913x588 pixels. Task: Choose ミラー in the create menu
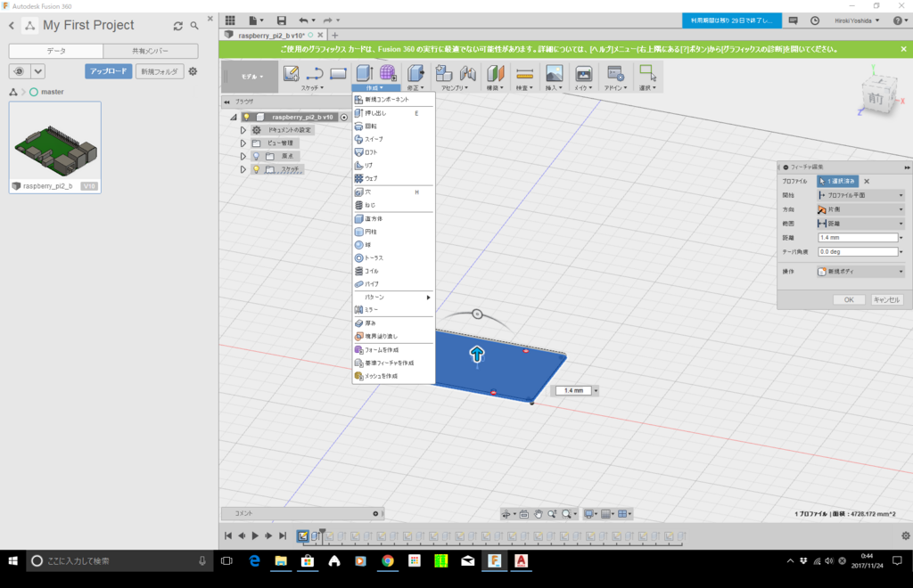[x=393, y=310]
